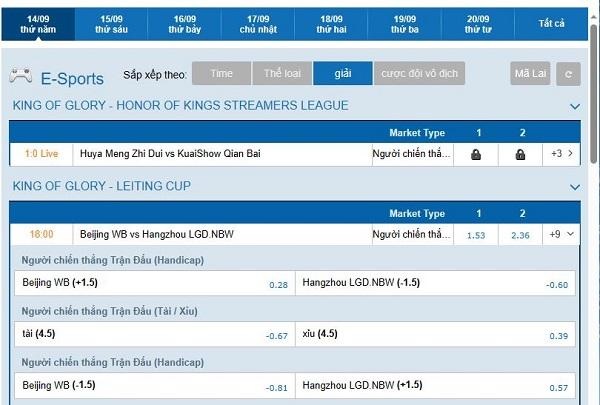This screenshot has width=600, height=405.
Task: Select the giải sort option
Action: pyautogui.click(x=341, y=73)
